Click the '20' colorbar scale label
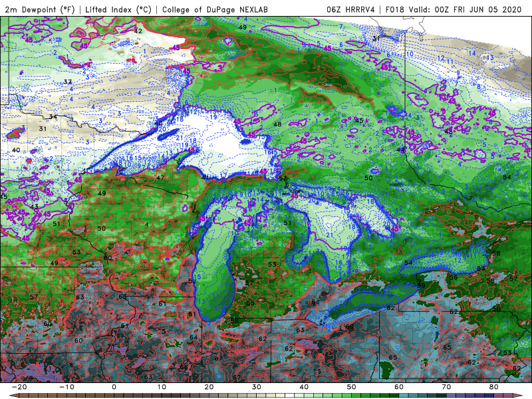Viewport: 532px width, 399px height. click(209, 387)
